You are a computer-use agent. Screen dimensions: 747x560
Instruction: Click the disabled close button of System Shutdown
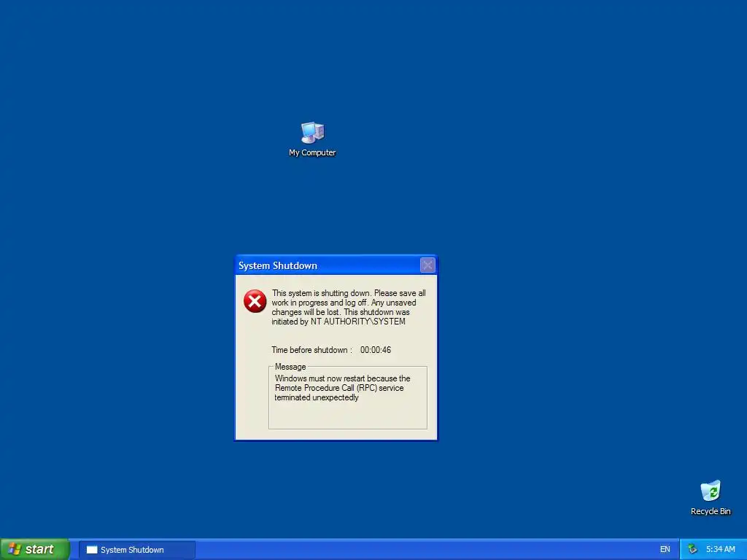[x=427, y=265]
